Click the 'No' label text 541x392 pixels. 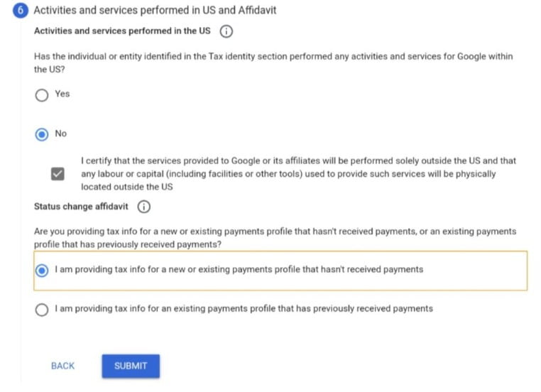pos(61,134)
